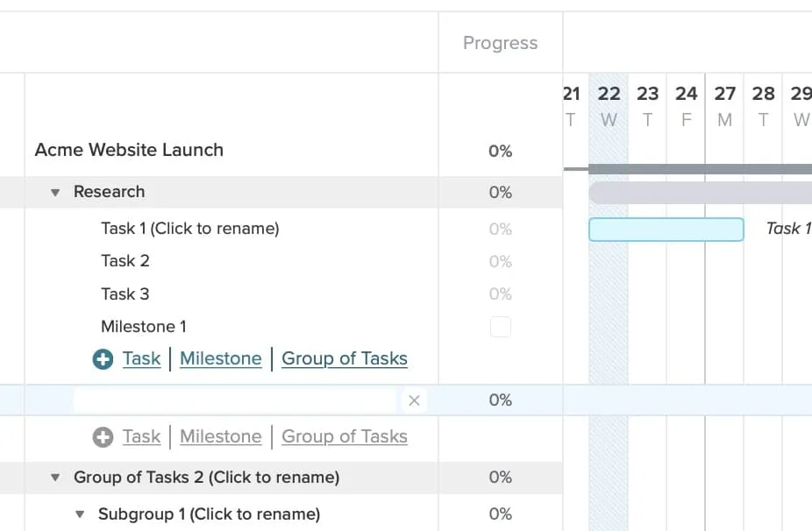Click the plus icon in the Research group's add row
The image size is (812, 531).
click(103, 358)
